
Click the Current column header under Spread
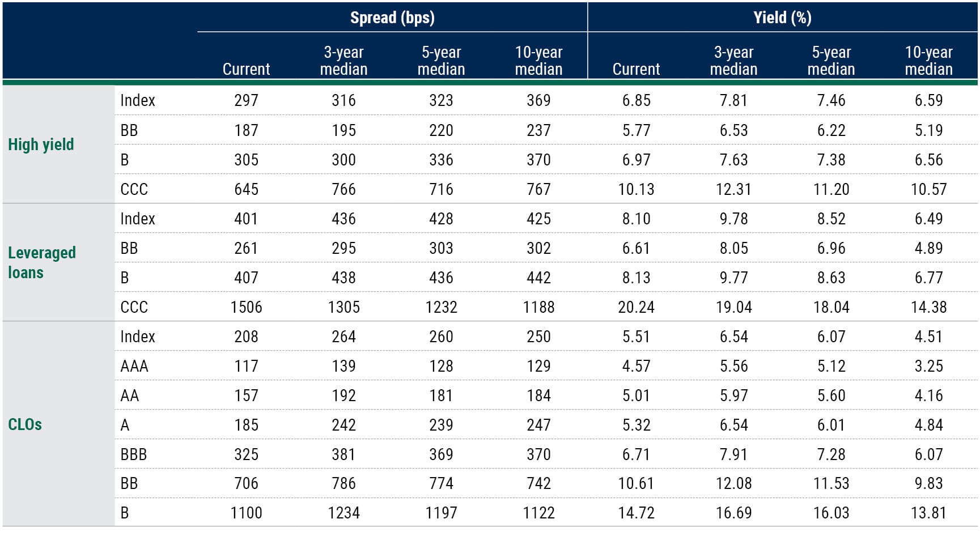(x=246, y=69)
